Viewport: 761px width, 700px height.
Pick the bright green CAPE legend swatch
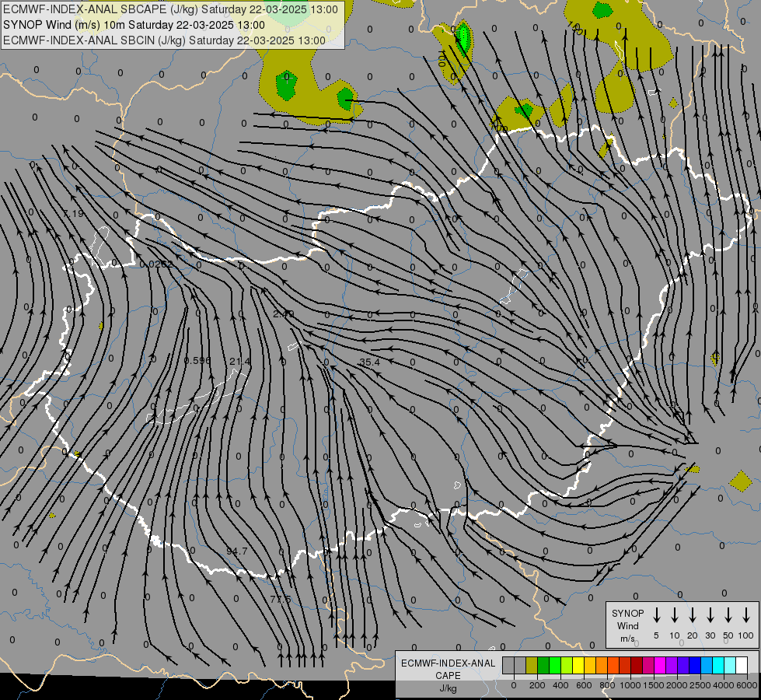(555, 666)
